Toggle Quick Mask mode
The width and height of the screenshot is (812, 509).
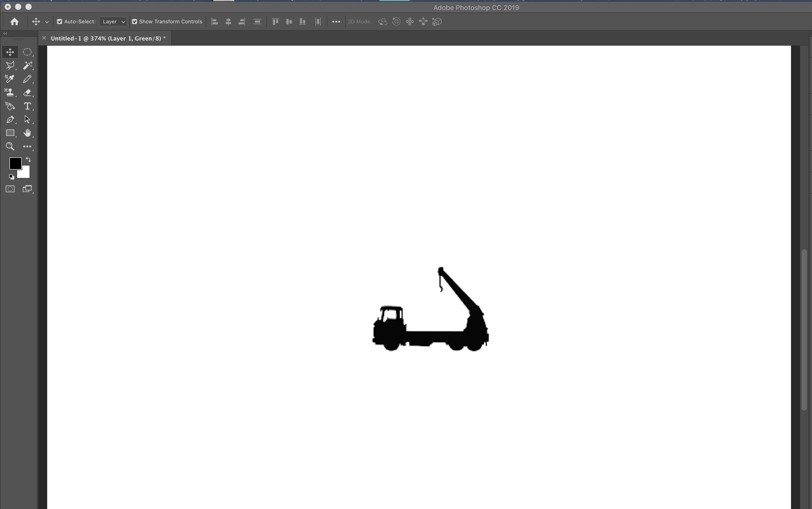point(10,189)
